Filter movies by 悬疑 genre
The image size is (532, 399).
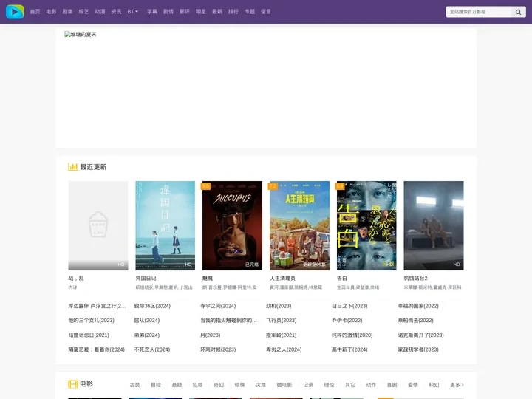(x=177, y=385)
